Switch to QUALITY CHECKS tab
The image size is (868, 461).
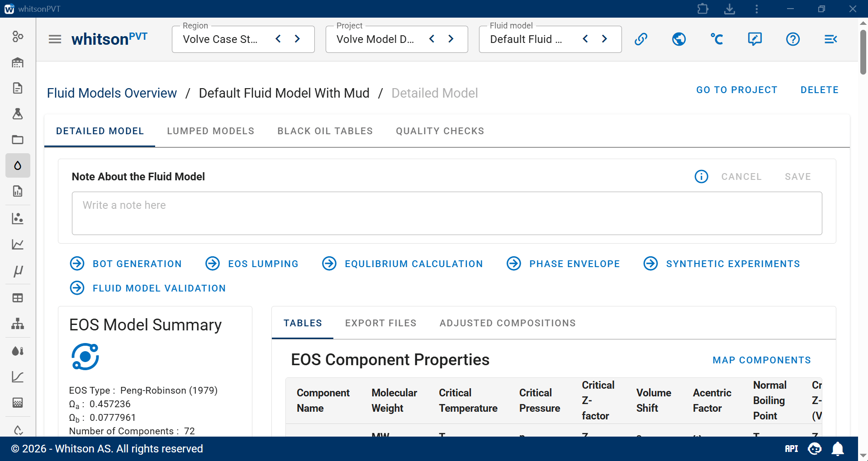pos(440,131)
